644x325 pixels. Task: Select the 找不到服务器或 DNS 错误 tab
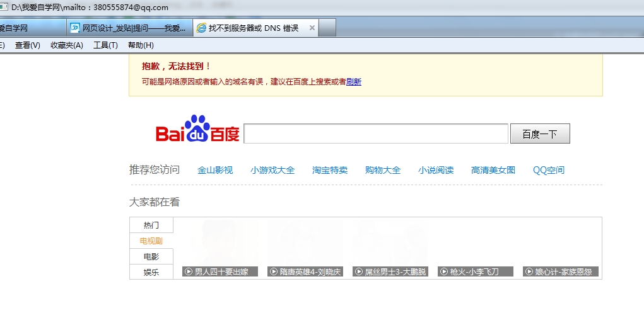tap(255, 28)
